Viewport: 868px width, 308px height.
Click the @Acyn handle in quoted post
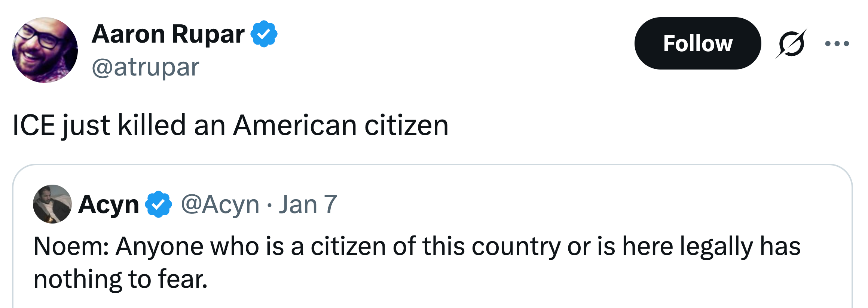[220, 204]
